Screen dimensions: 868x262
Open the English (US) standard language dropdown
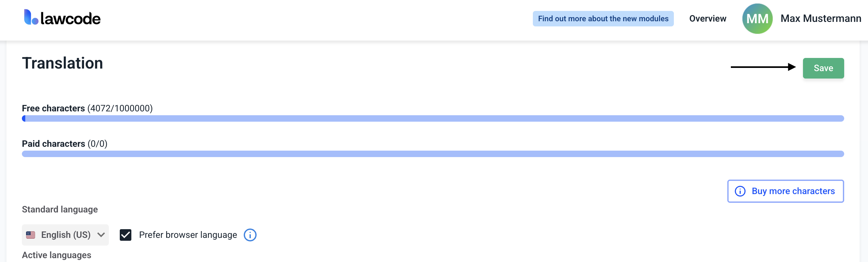pos(65,235)
